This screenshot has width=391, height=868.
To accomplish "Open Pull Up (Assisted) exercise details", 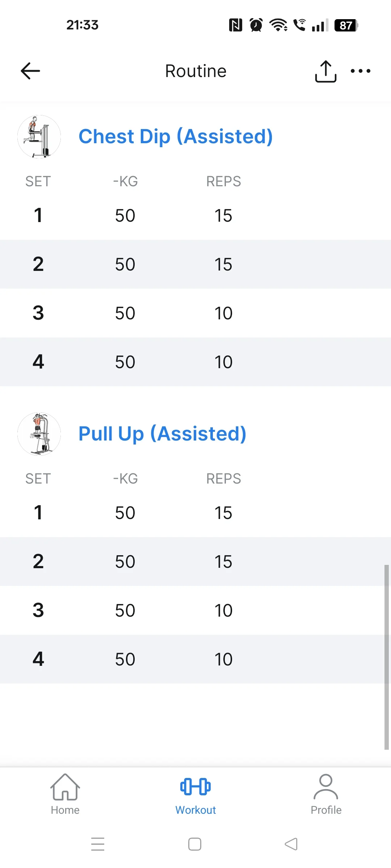I will click(x=162, y=434).
